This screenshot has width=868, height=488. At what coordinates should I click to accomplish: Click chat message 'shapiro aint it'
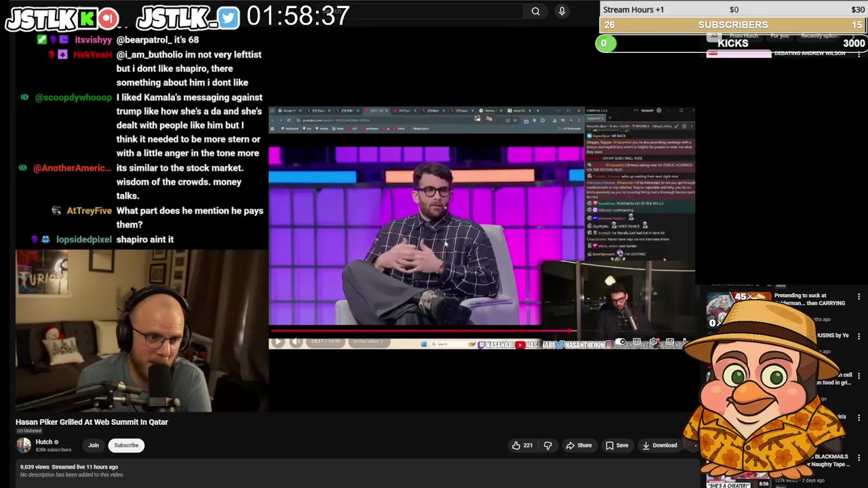click(144, 239)
